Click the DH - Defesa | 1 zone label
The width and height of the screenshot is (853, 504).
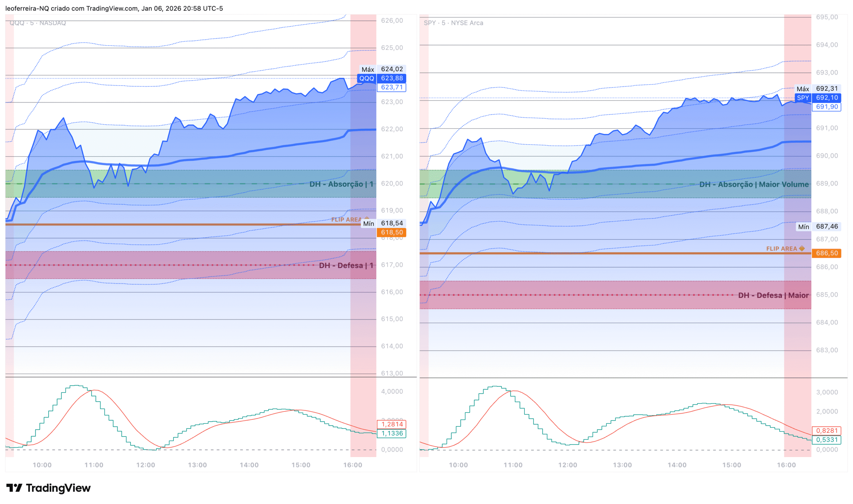coord(346,266)
